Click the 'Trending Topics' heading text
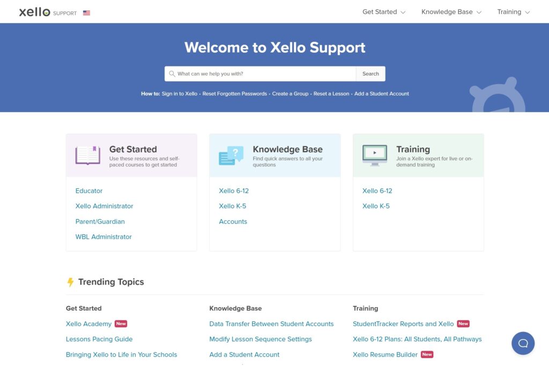Screen dimensions: 549x392 click(111, 282)
